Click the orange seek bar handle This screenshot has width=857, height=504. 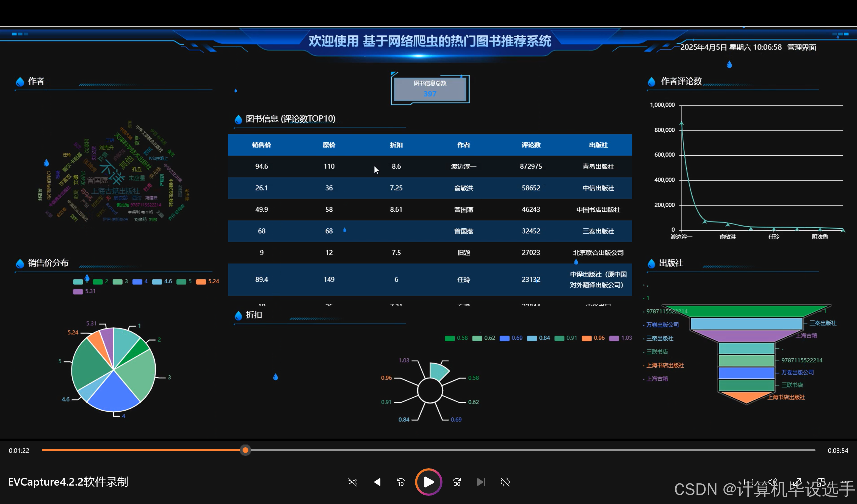(245, 450)
